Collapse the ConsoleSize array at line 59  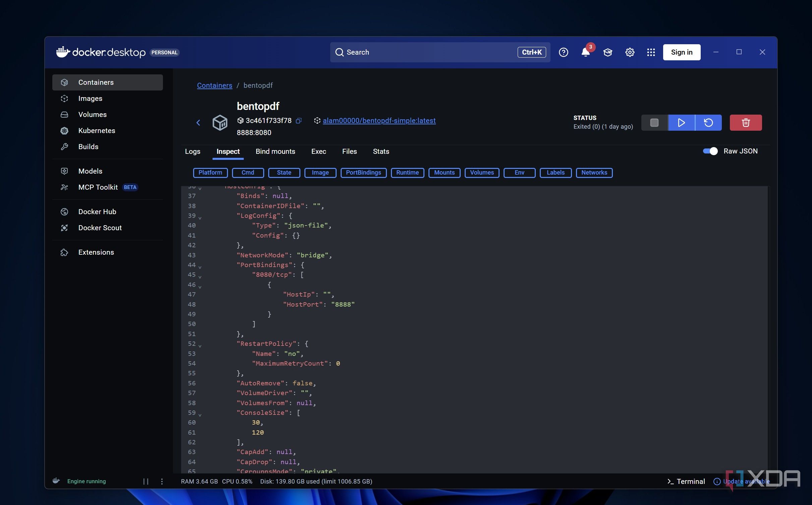click(x=200, y=415)
